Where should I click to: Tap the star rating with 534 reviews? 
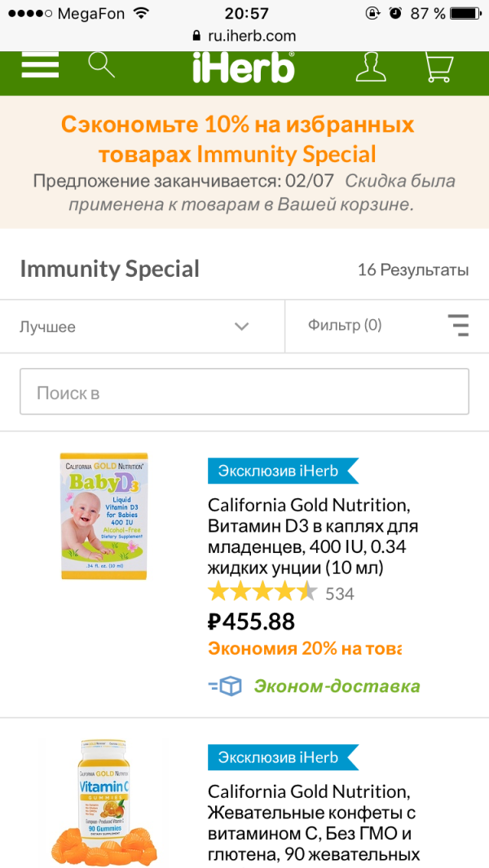click(x=262, y=593)
